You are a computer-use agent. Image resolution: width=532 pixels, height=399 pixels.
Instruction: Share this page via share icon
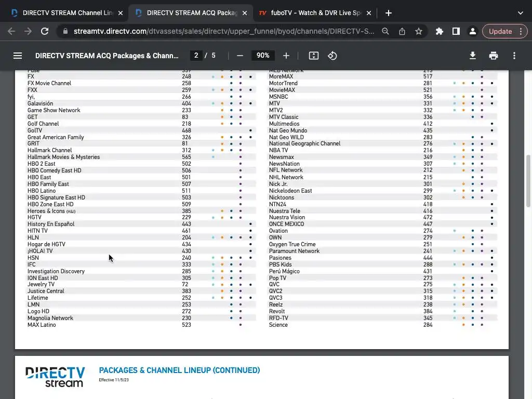[402, 31]
